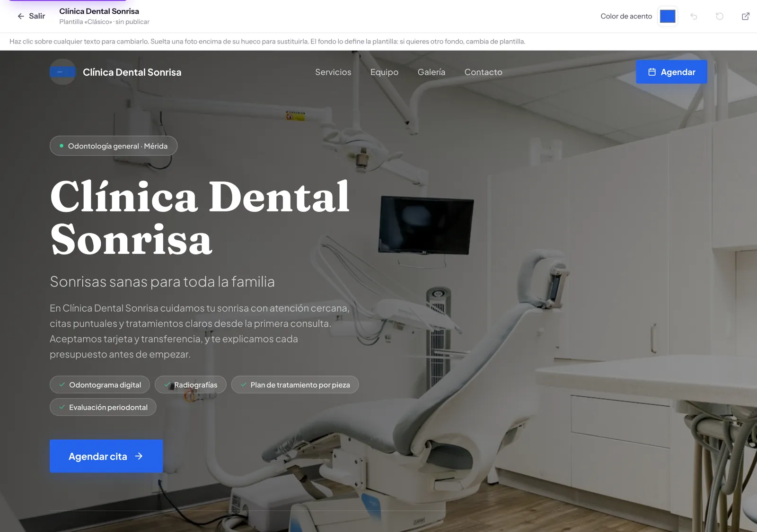Viewport: 757px width, 532px height.
Task: Go to Equipo nav item
Action: point(384,72)
